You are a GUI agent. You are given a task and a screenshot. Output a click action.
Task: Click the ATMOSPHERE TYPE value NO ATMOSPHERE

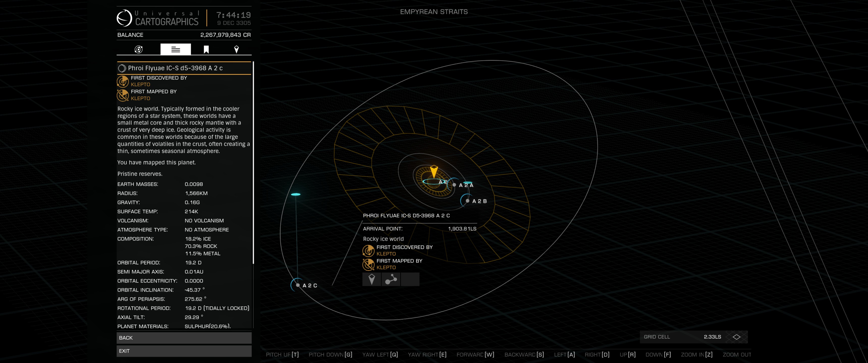pos(207,230)
